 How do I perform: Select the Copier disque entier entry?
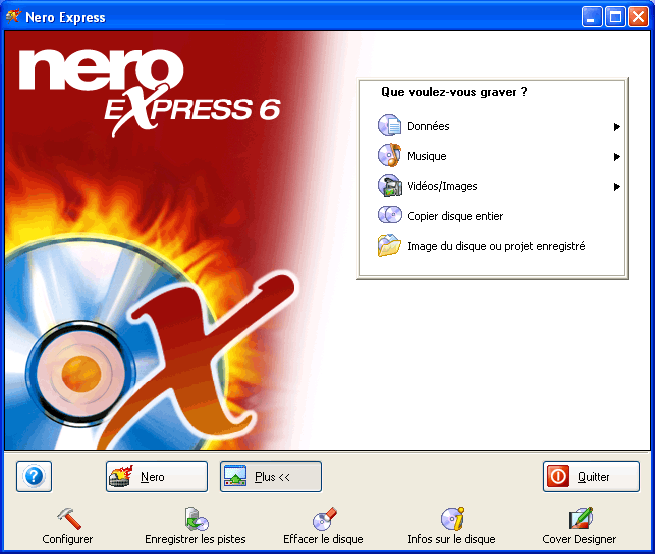[x=455, y=216]
